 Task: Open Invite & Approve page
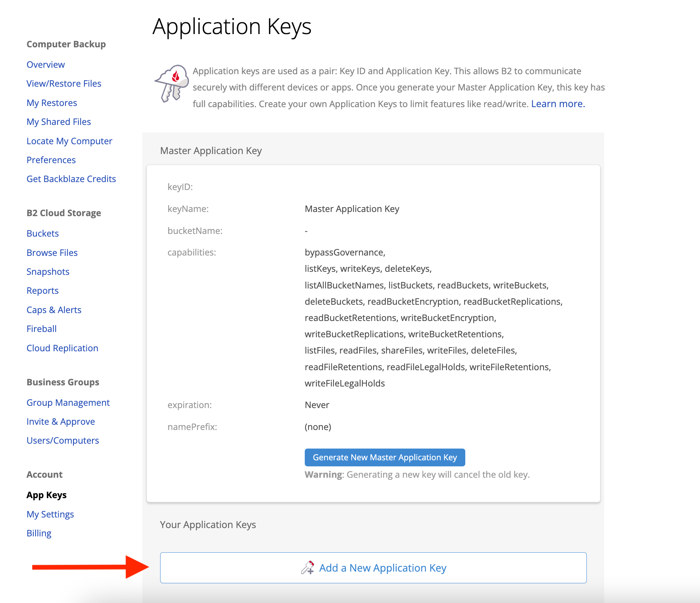pos(61,422)
